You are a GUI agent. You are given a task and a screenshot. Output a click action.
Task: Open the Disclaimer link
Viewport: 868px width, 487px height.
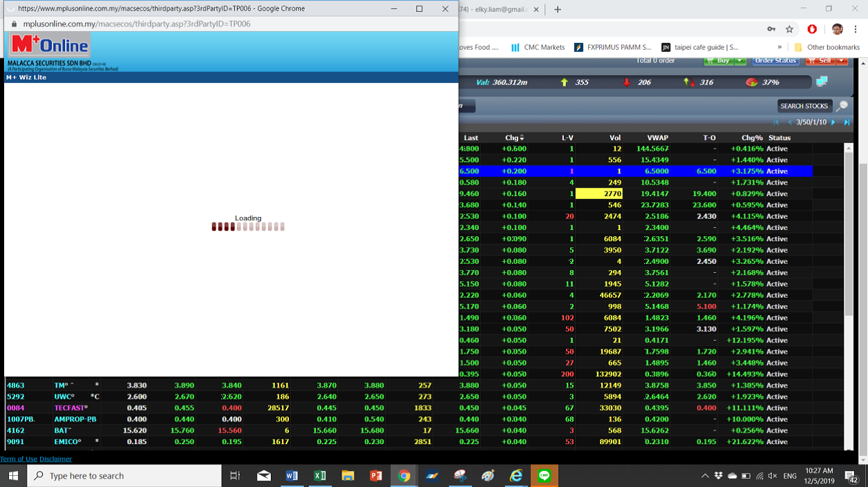coord(55,459)
